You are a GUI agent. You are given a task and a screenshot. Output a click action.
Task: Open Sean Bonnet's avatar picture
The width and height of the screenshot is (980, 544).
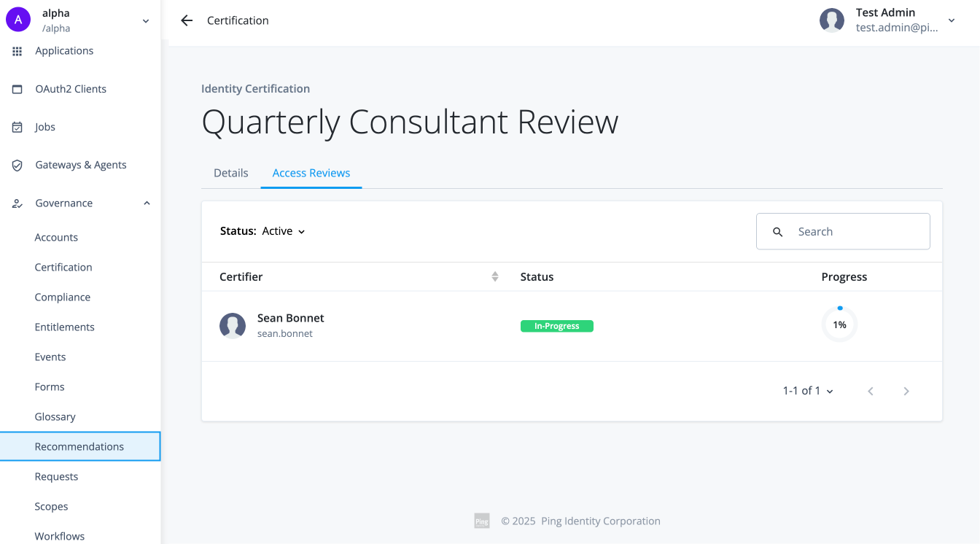(x=233, y=326)
